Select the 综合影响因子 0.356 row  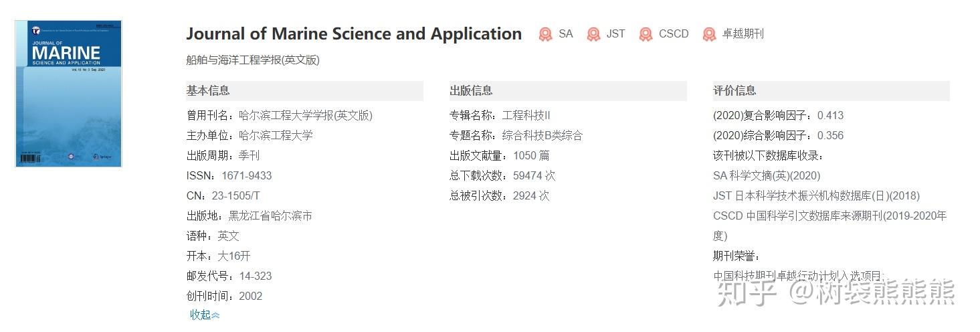(779, 135)
